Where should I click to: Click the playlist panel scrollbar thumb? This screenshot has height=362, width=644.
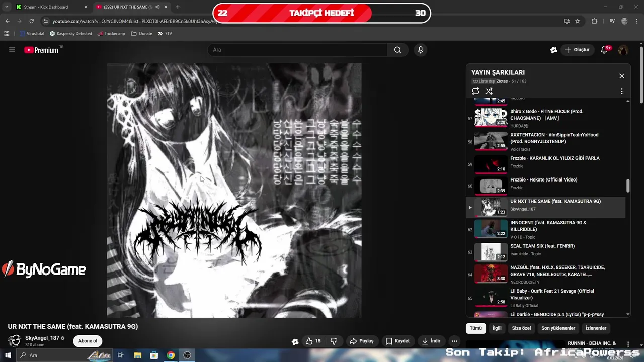628,186
